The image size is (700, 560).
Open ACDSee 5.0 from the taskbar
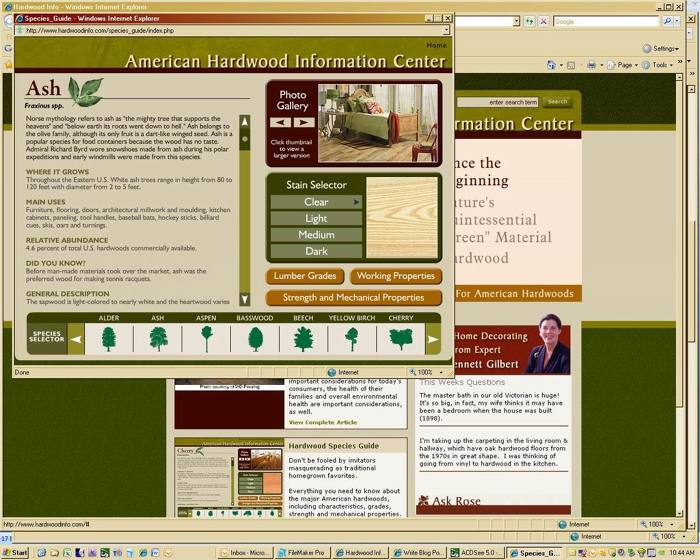476,553
